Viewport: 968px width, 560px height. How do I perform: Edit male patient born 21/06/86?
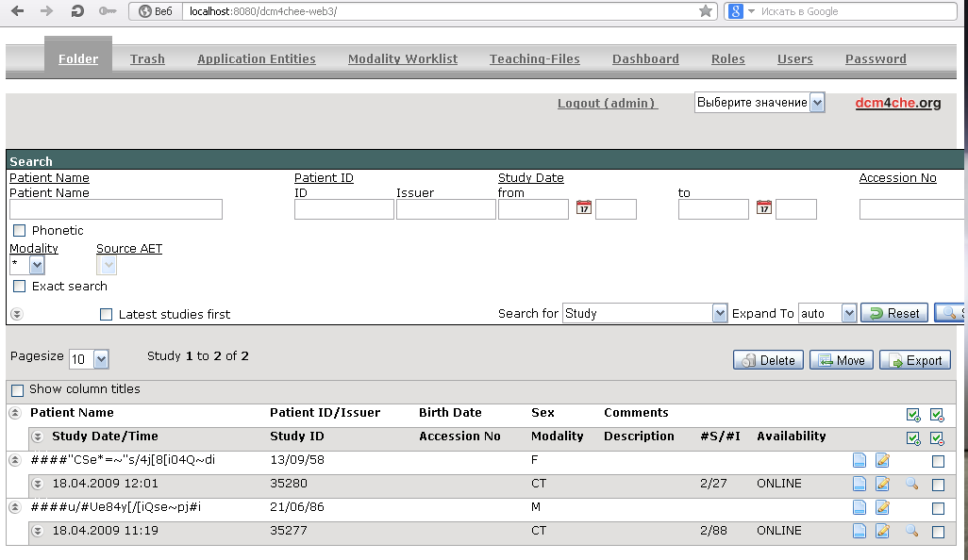pyautogui.click(x=882, y=507)
